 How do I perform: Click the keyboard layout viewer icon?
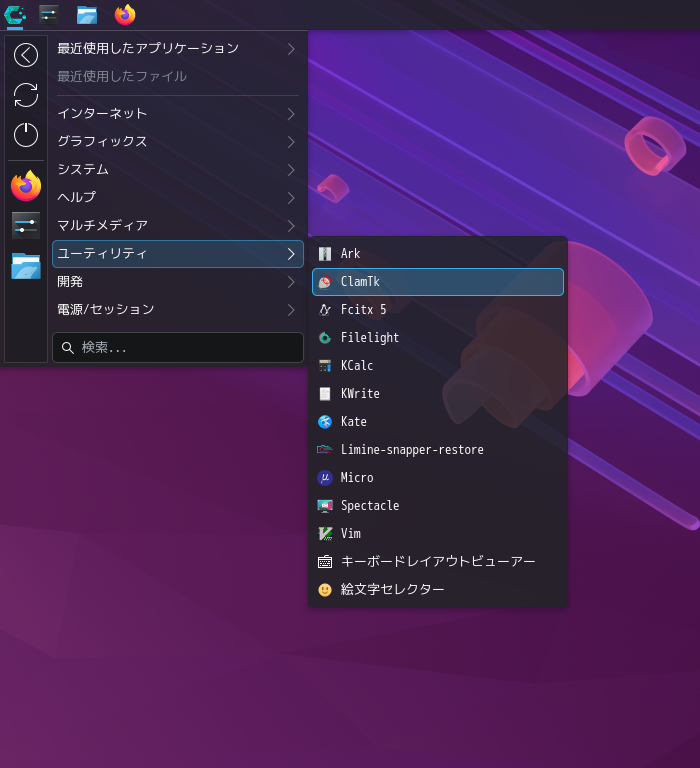click(325, 562)
